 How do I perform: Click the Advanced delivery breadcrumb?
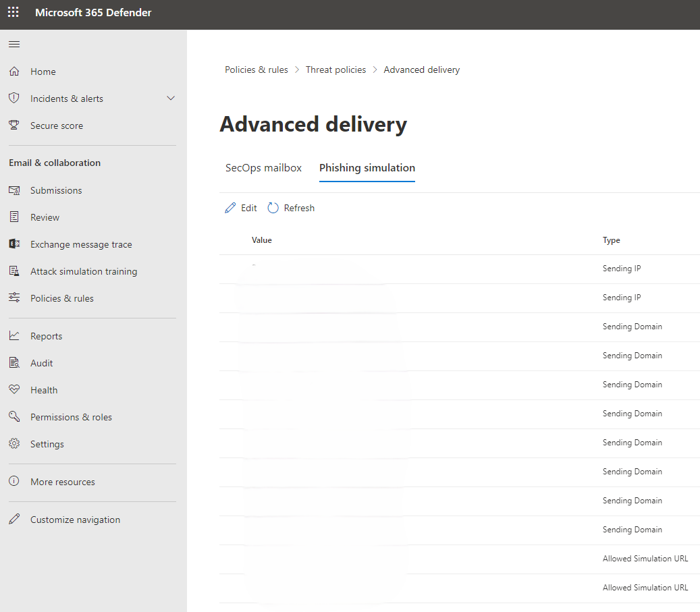421,69
